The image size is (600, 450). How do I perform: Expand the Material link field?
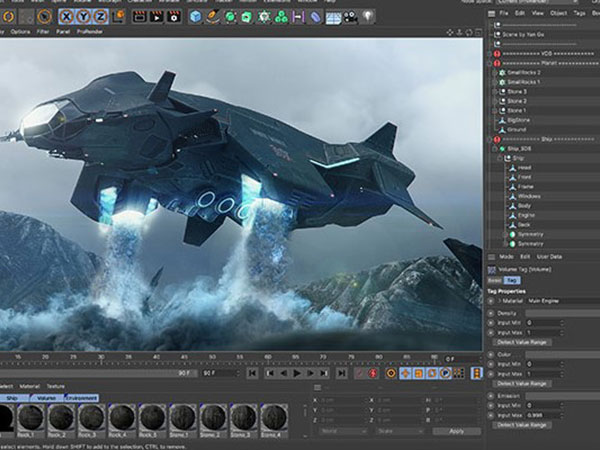tap(500, 301)
